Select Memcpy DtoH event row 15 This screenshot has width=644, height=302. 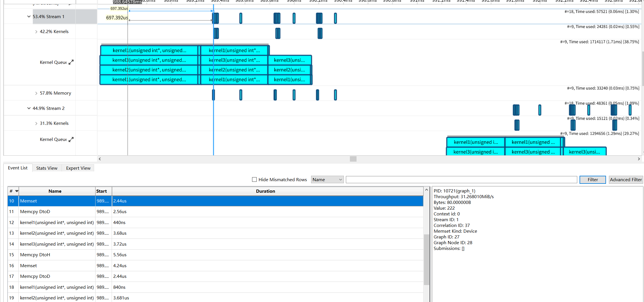(x=215, y=255)
